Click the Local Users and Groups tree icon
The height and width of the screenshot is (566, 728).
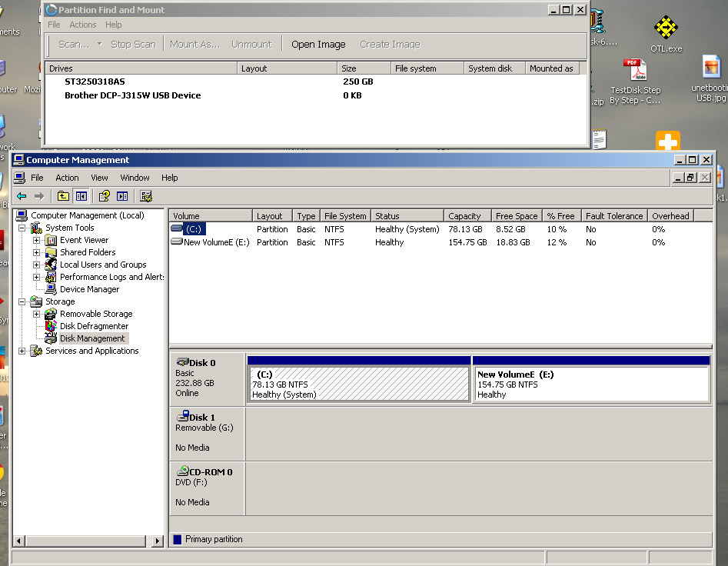click(51, 265)
